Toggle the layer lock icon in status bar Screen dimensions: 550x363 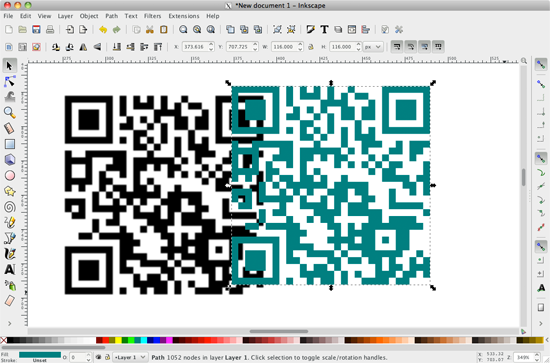(107, 357)
